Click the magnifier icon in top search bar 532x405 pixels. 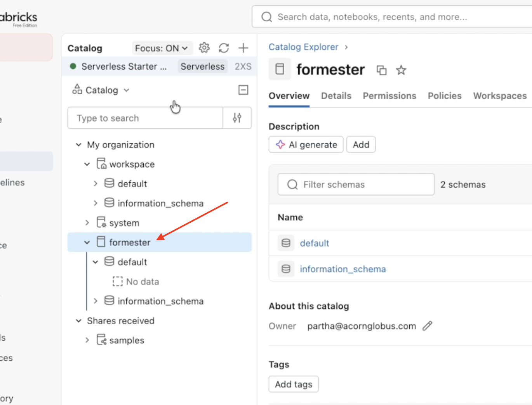(x=267, y=17)
